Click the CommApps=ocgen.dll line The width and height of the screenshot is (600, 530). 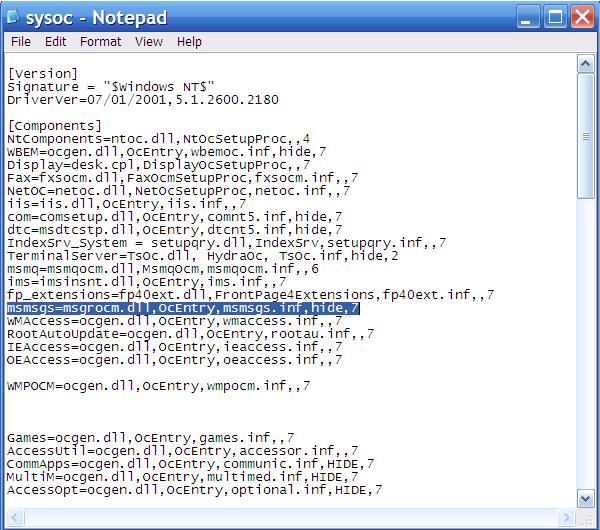click(x=191, y=464)
